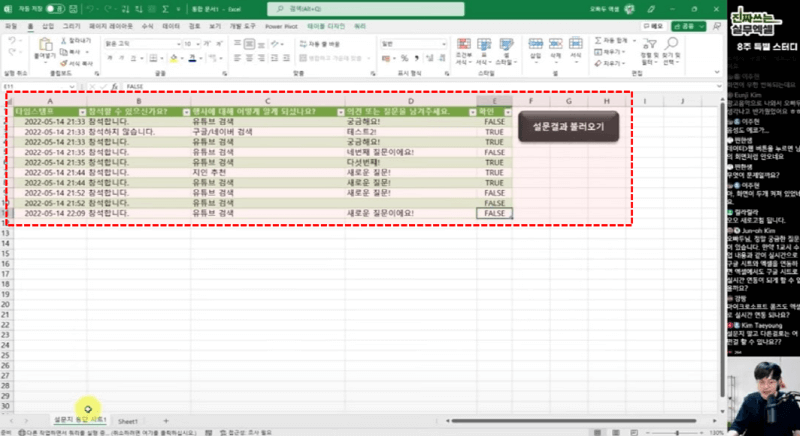The height and width of the screenshot is (436, 800).
Task: Open filter dropdown on 행사에 대해 header
Action: (340, 112)
